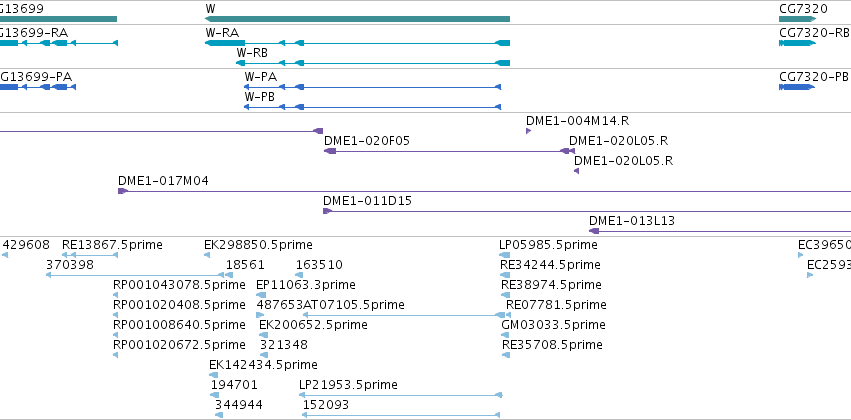Click the 18561 EST label
This screenshot has height=420, width=851.
(245, 265)
